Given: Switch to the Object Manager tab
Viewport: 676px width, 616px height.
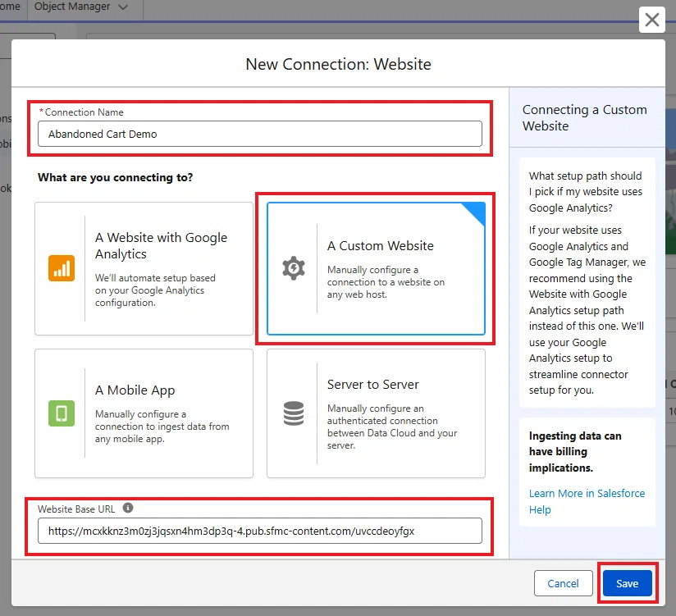Looking at the screenshot, I should [x=72, y=7].
